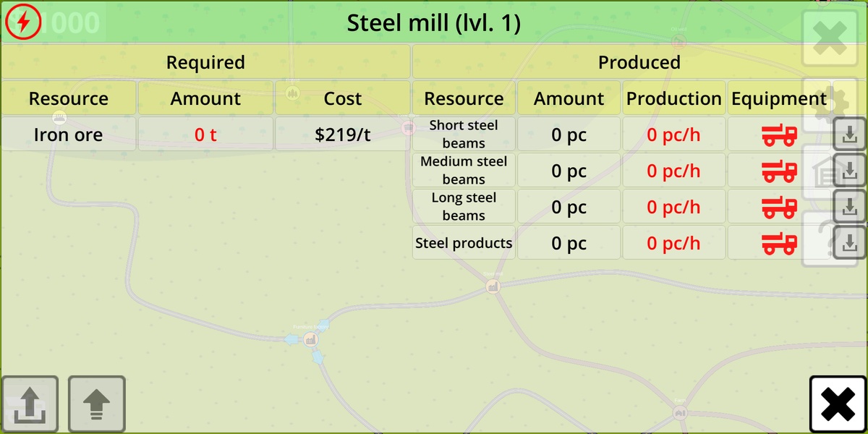Click the 'Equipment' column header

[779, 98]
